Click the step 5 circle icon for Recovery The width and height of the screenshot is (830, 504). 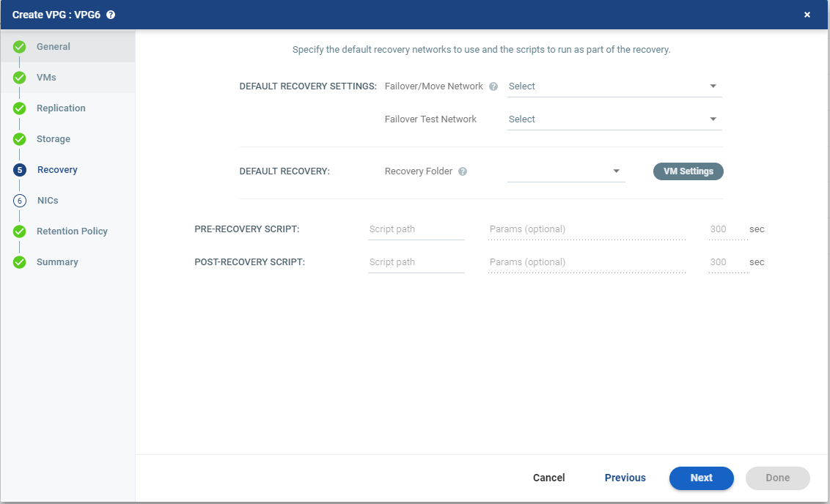(20, 170)
